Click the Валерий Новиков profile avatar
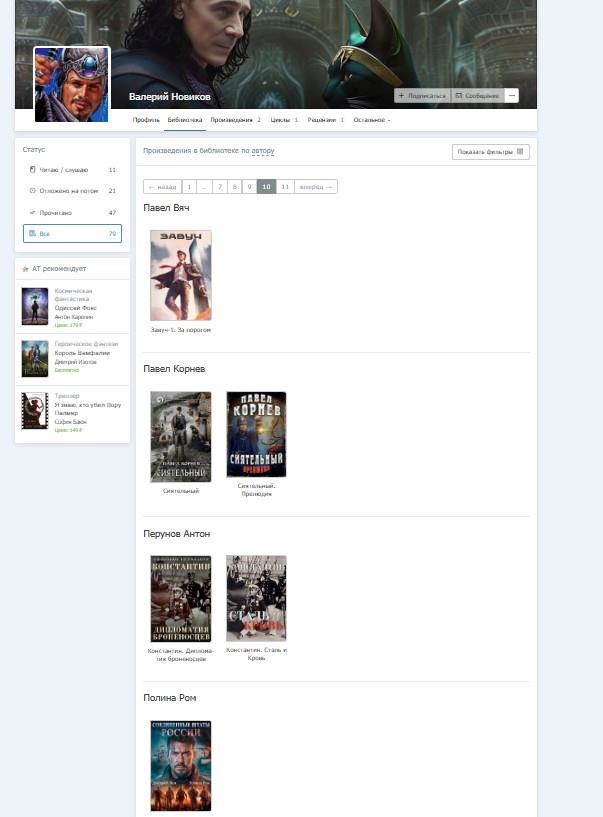This screenshot has height=817, width=603. [72, 85]
